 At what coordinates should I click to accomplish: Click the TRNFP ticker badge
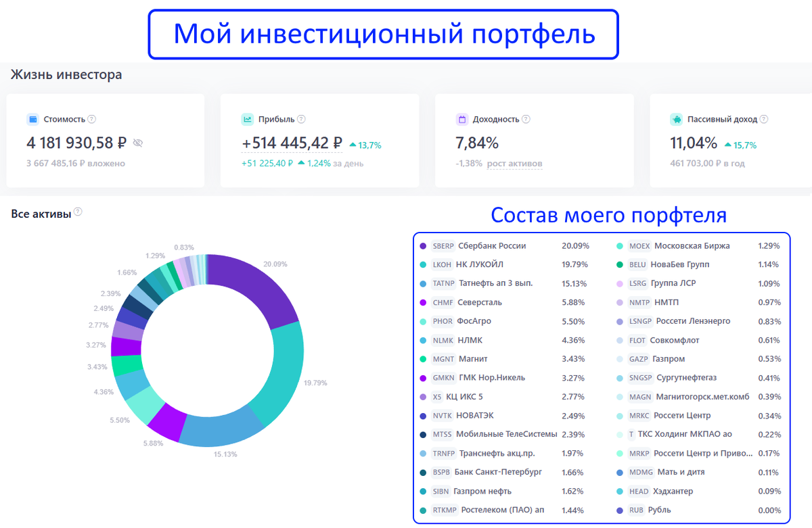445,454
